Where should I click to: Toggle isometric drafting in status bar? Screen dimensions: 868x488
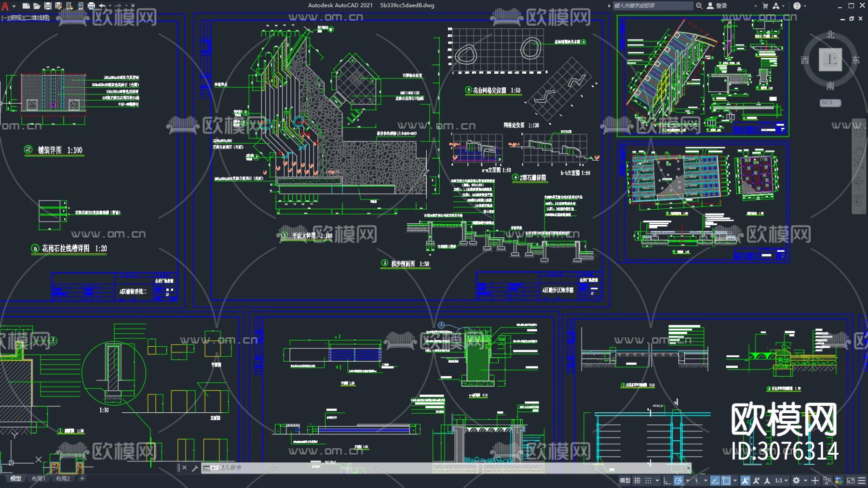pyautogui.click(x=696, y=480)
